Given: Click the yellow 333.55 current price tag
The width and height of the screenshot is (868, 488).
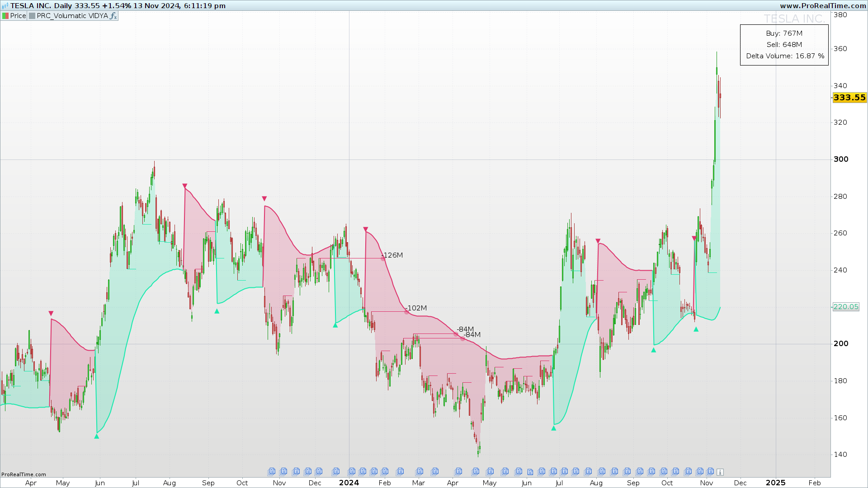Looking at the screenshot, I should pyautogui.click(x=849, y=98).
